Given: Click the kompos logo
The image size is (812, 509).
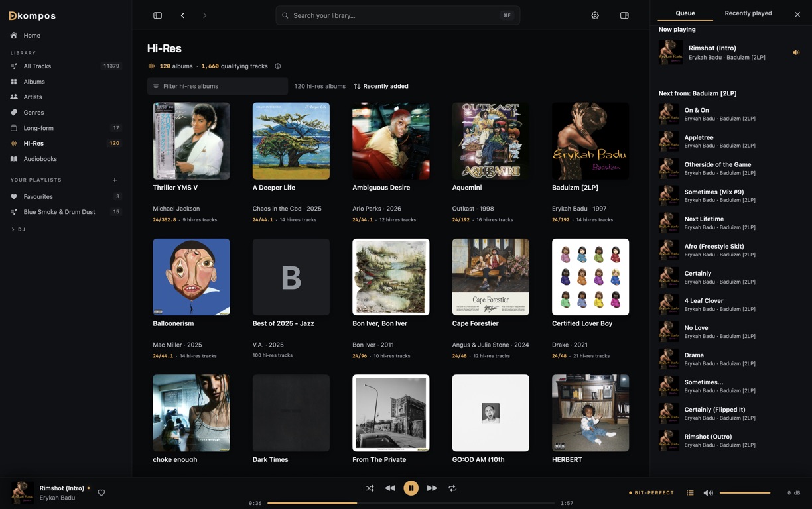Looking at the screenshot, I should 32,15.
